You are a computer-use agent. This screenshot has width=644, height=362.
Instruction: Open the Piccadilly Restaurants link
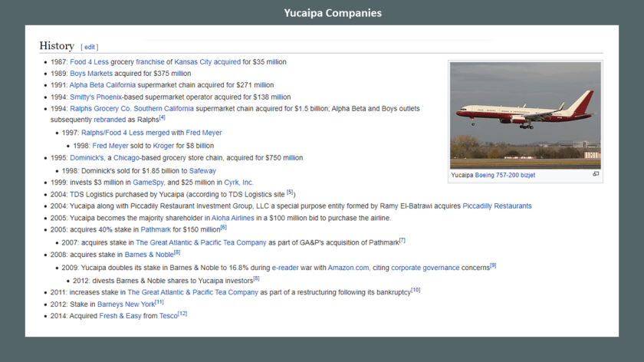click(497, 206)
